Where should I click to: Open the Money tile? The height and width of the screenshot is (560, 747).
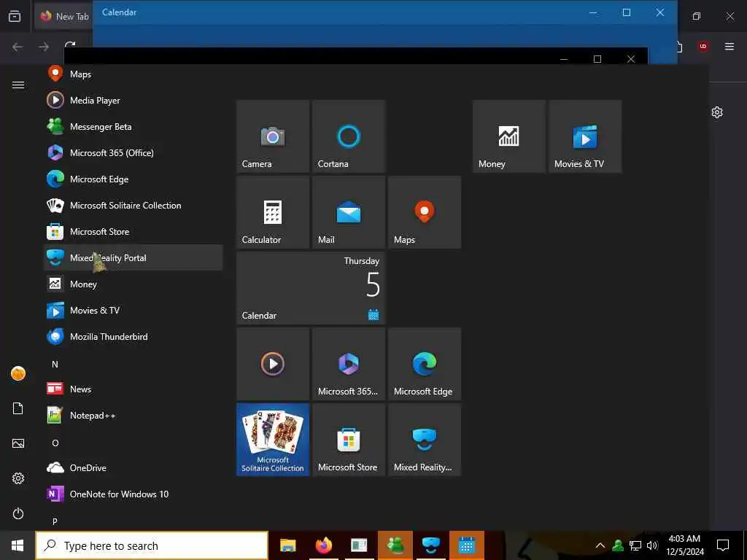[508, 136]
